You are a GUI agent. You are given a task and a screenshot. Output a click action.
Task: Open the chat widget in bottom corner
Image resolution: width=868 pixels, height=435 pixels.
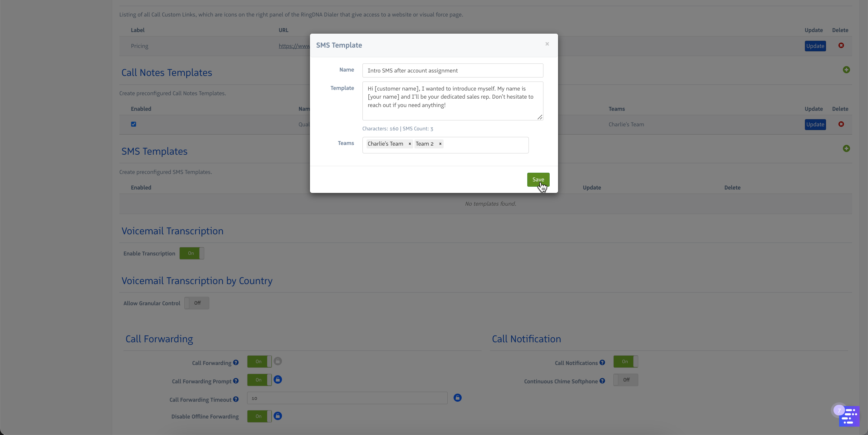pos(849,416)
